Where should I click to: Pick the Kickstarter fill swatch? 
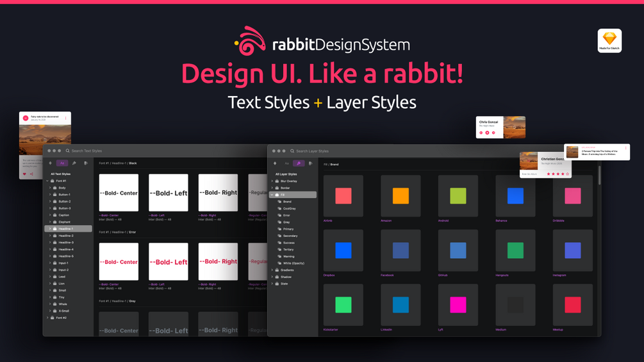pyautogui.click(x=343, y=305)
